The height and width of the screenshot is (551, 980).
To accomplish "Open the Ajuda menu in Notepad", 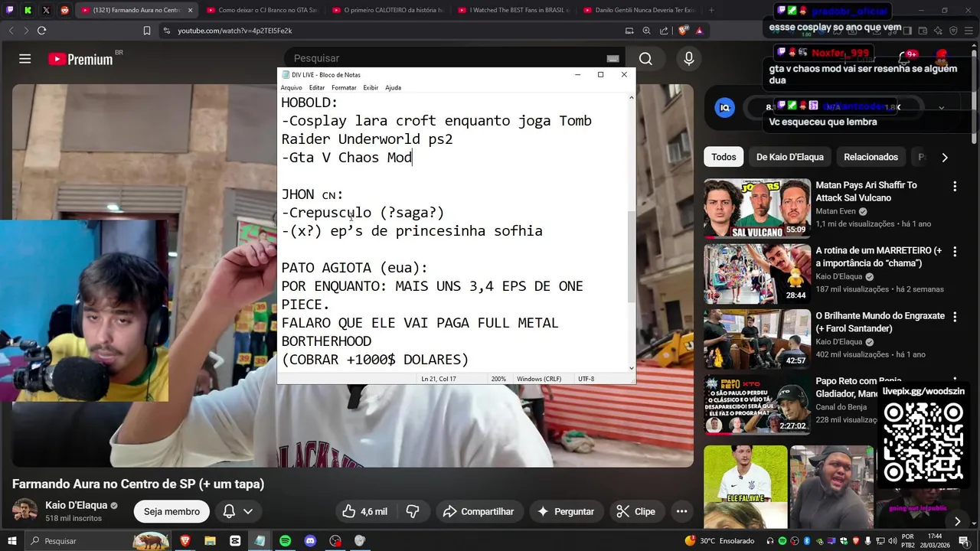I will pyautogui.click(x=393, y=88).
